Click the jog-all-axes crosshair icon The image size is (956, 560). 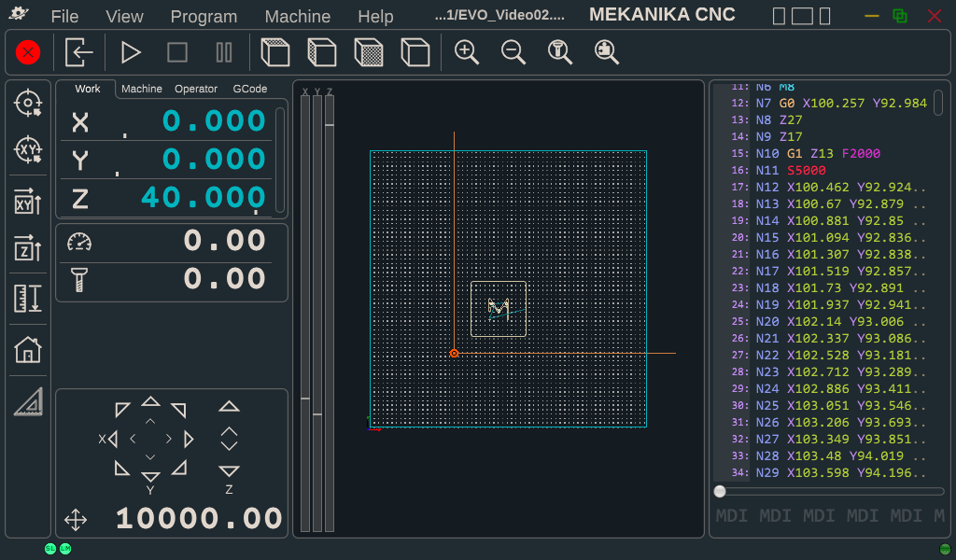[76, 520]
